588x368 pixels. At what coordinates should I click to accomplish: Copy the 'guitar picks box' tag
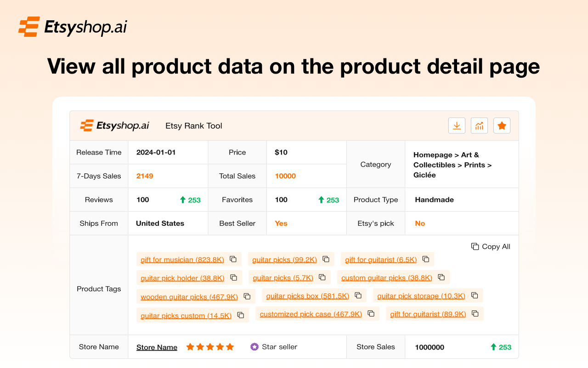[x=358, y=295]
